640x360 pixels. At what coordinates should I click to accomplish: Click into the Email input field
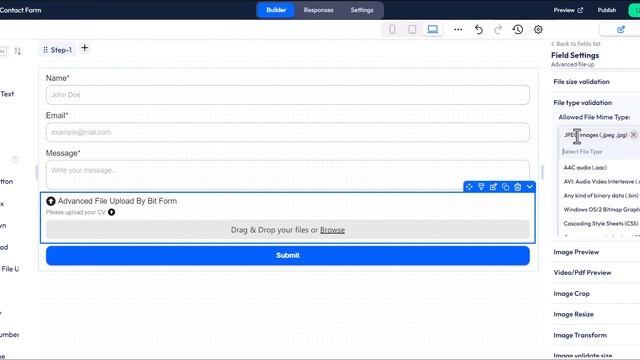(x=288, y=132)
